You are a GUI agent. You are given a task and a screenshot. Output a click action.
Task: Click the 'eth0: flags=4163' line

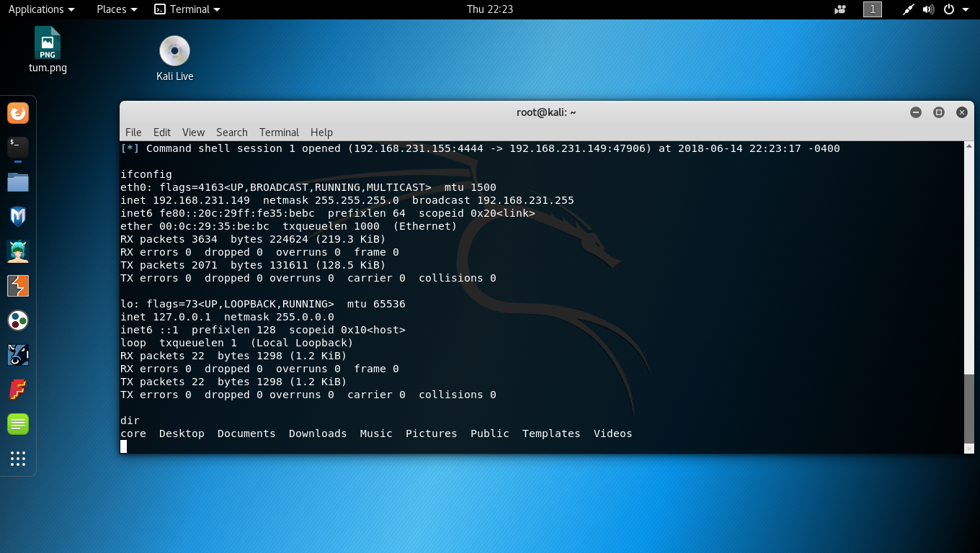click(x=308, y=187)
